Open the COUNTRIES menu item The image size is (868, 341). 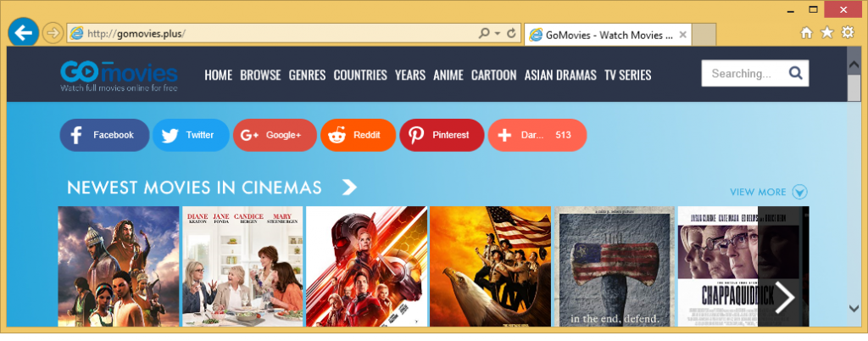[x=359, y=75]
